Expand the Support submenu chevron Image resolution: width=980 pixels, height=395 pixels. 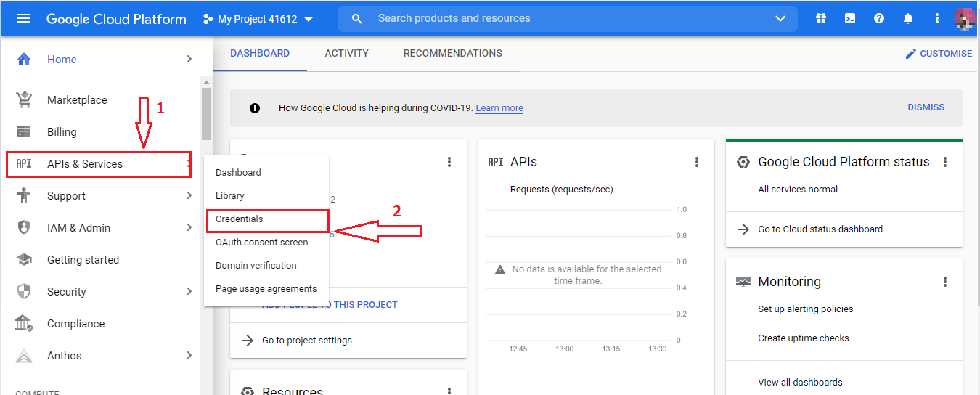pyautogui.click(x=189, y=195)
